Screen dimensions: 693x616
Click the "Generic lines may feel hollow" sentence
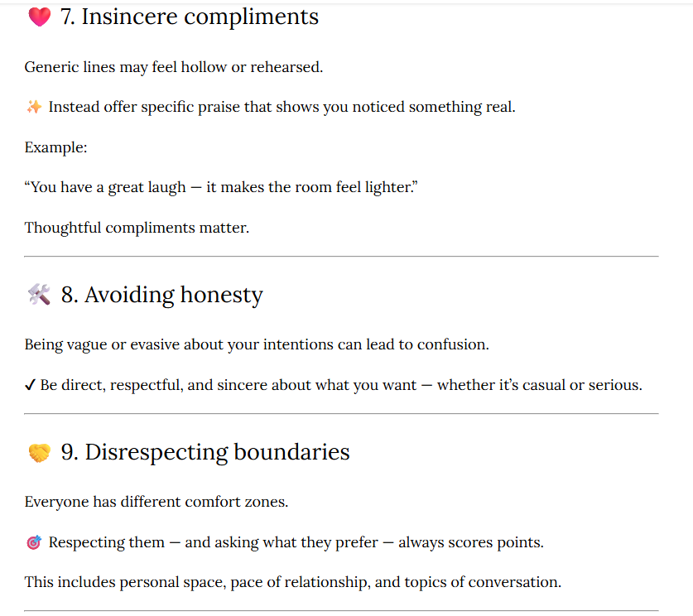pyautogui.click(x=174, y=67)
